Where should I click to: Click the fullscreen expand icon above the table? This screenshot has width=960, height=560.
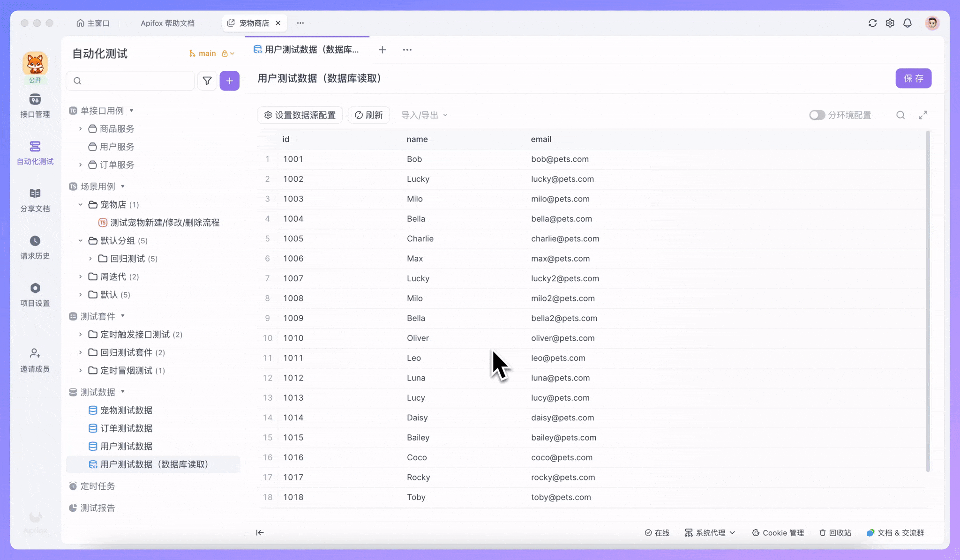923,115
